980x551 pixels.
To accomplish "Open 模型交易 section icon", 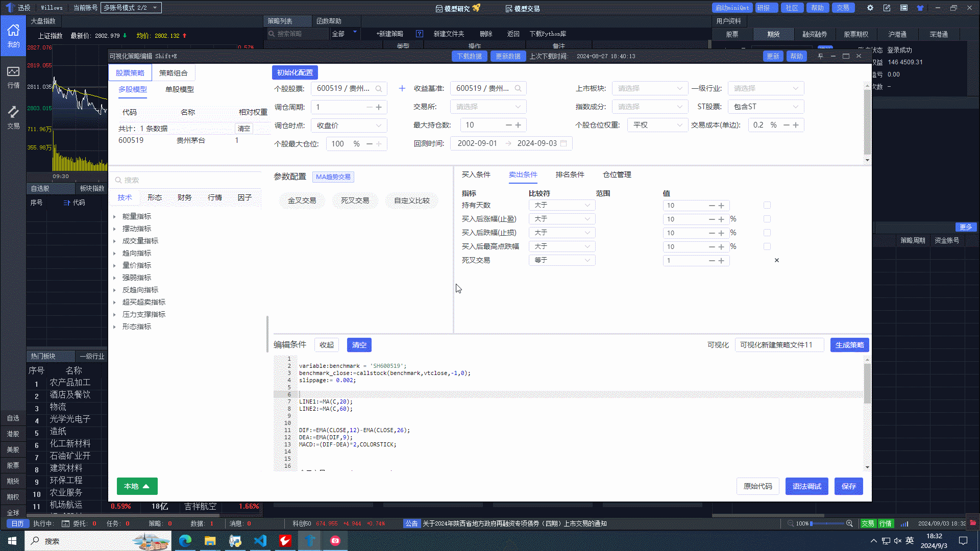I will [x=509, y=9].
